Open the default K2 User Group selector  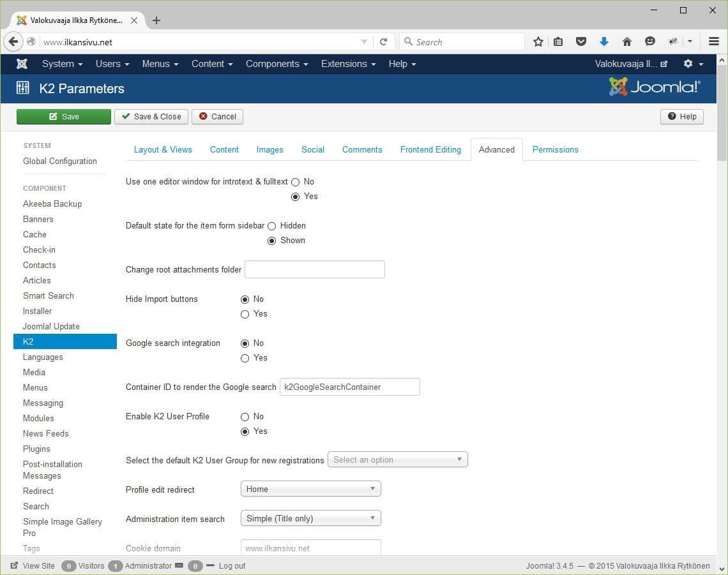pyautogui.click(x=397, y=459)
